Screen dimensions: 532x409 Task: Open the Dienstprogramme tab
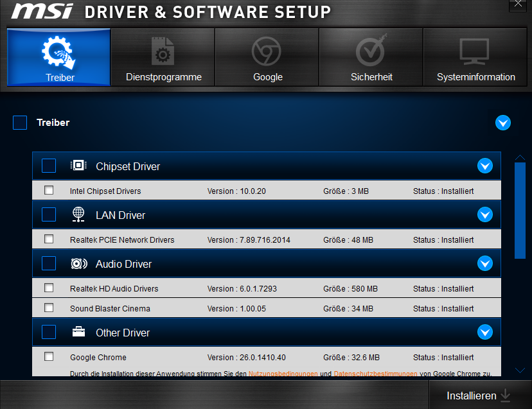(x=163, y=57)
